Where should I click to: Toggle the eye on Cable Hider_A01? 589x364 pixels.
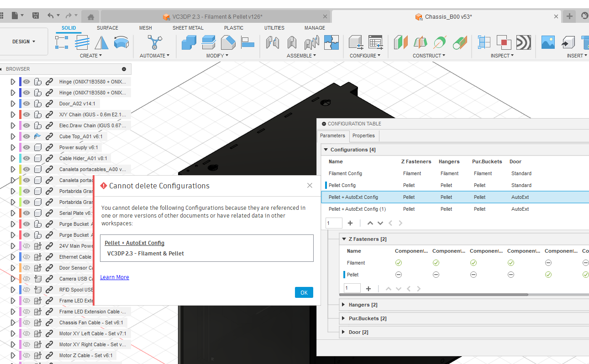[26, 158]
